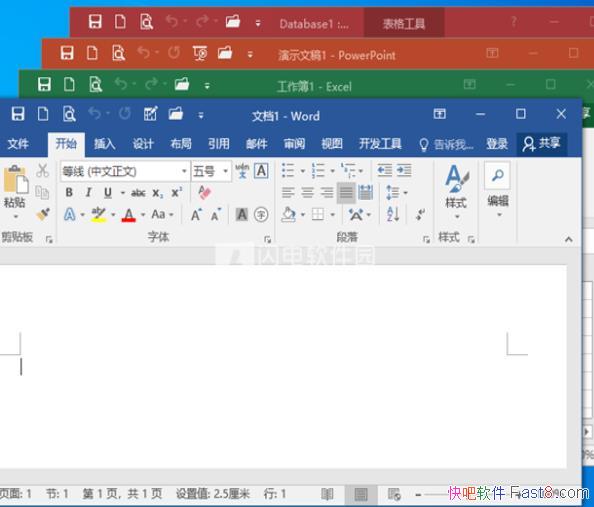
Task: Toggle Italic formatting
Action: [x=88, y=192]
